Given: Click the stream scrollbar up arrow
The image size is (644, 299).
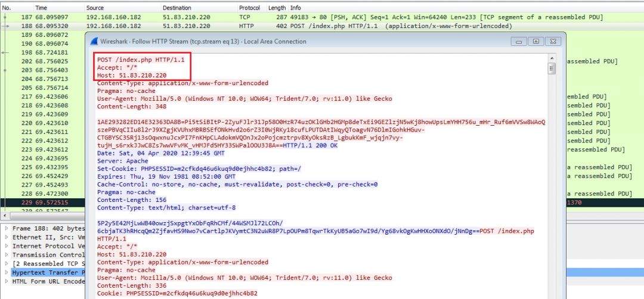Looking at the screenshot, I should coord(552,58).
